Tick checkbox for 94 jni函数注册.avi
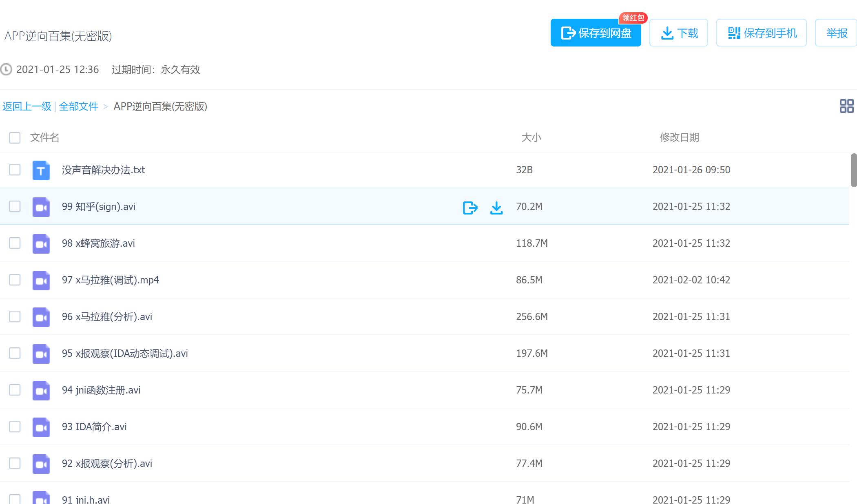This screenshot has height=504, width=857. 15,390
